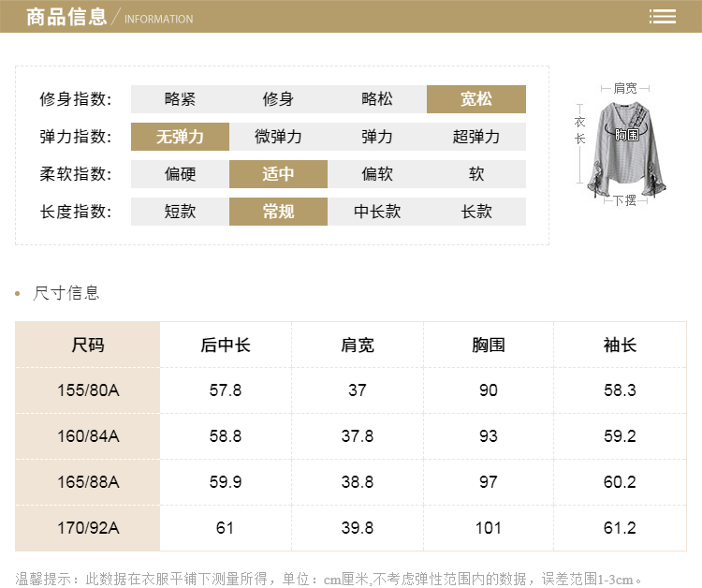This screenshot has width=702, height=588.
Task: Select the 适中 softness option
Action: [x=278, y=174]
